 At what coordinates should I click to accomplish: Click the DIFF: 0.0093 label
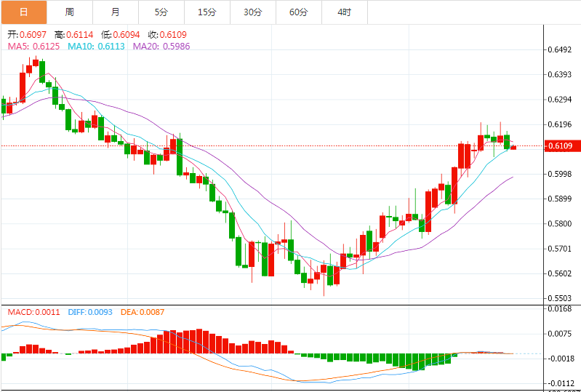pyautogui.click(x=90, y=312)
